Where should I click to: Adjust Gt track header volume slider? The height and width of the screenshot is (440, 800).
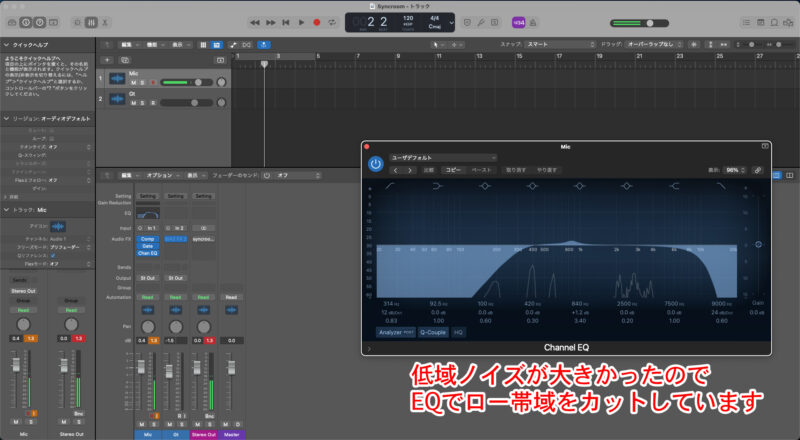pos(186,103)
